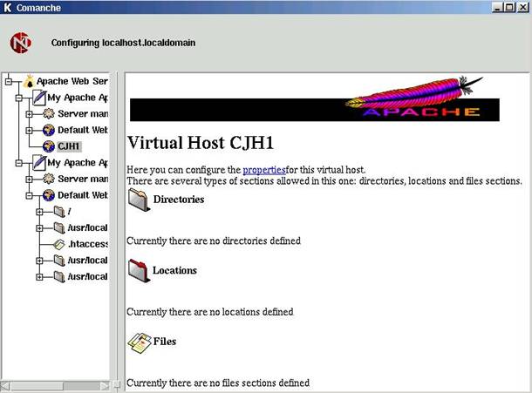The height and width of the screenshot is (393, 532).
Task: Click the folder icon of the last /usr/local entry
Action: tap(59, 277)
